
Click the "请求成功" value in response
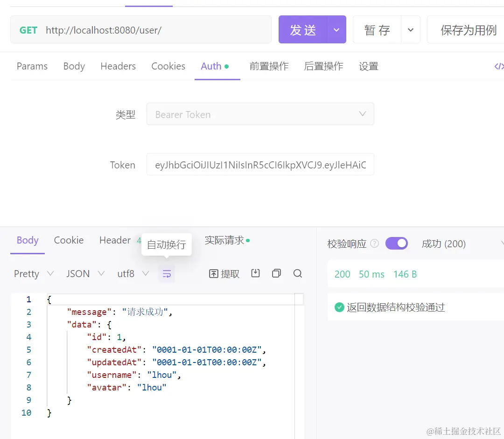pos(145,312)
